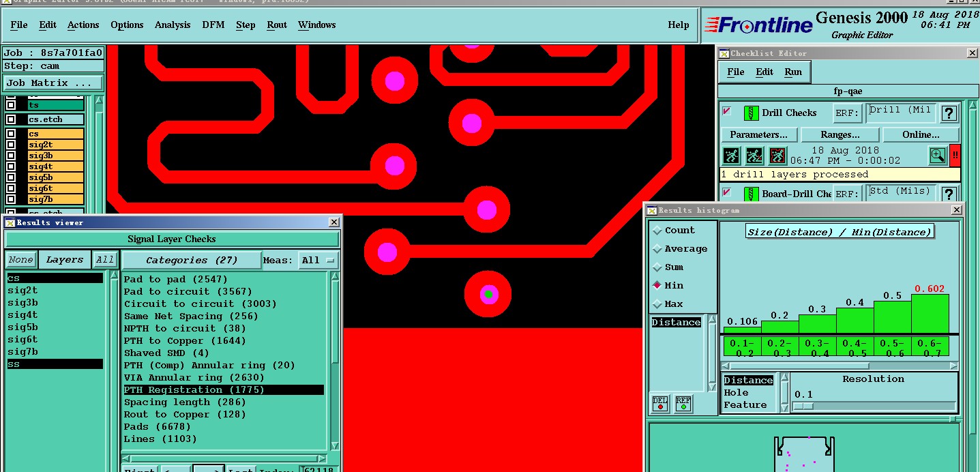The image size is (980, 472).
Task: Open Checklist Editor Run menu
Action: click(x=793, y=72)
